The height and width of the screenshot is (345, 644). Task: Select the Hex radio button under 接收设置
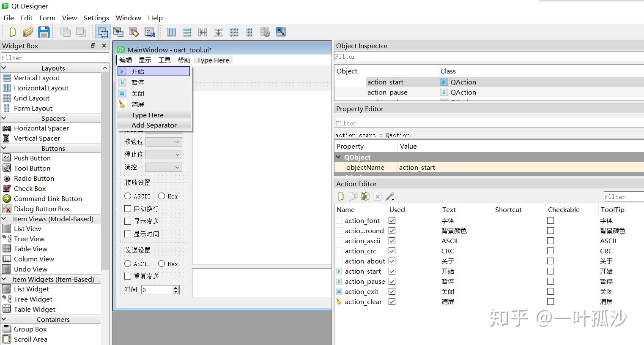(162, 196)
